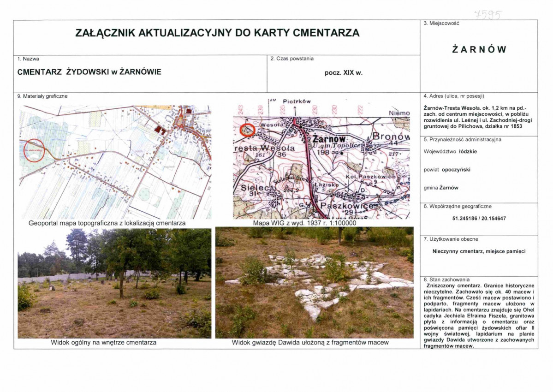The height and width of the screenshot is (392, 553).
Task: Open the 1937 WIG map image
Action: pyautogui.click(x=321, y=159)
